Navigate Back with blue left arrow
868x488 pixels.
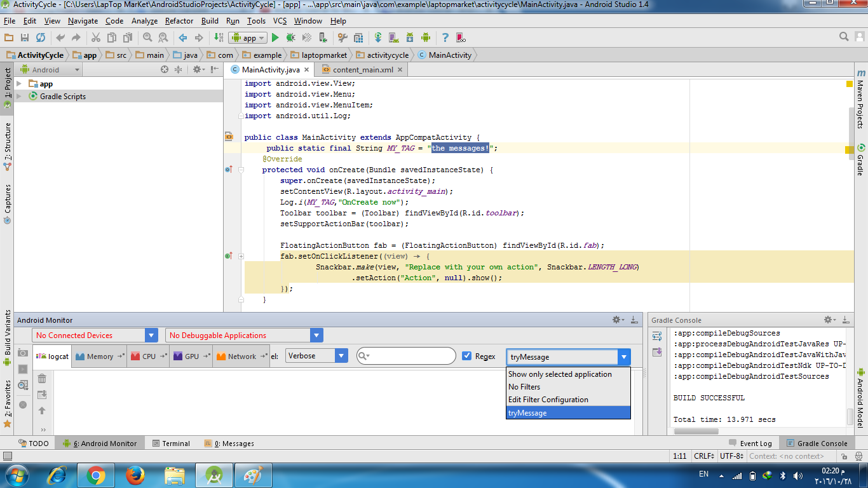[x=182, y=37]
